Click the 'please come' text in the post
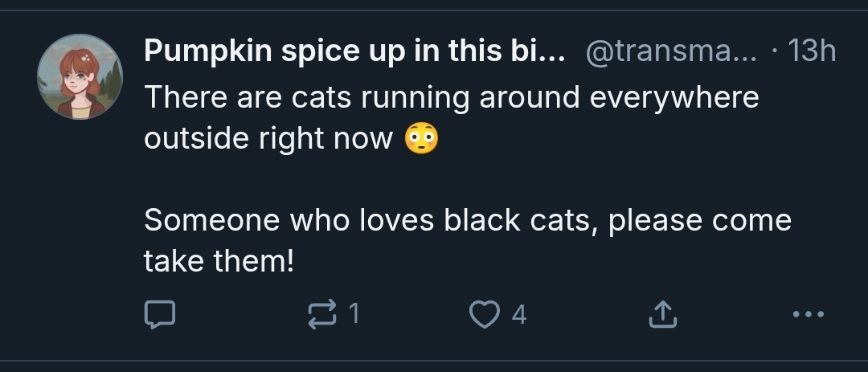This screenshot has width=868, height=372. pyautogui.click(x=700, y=222)
